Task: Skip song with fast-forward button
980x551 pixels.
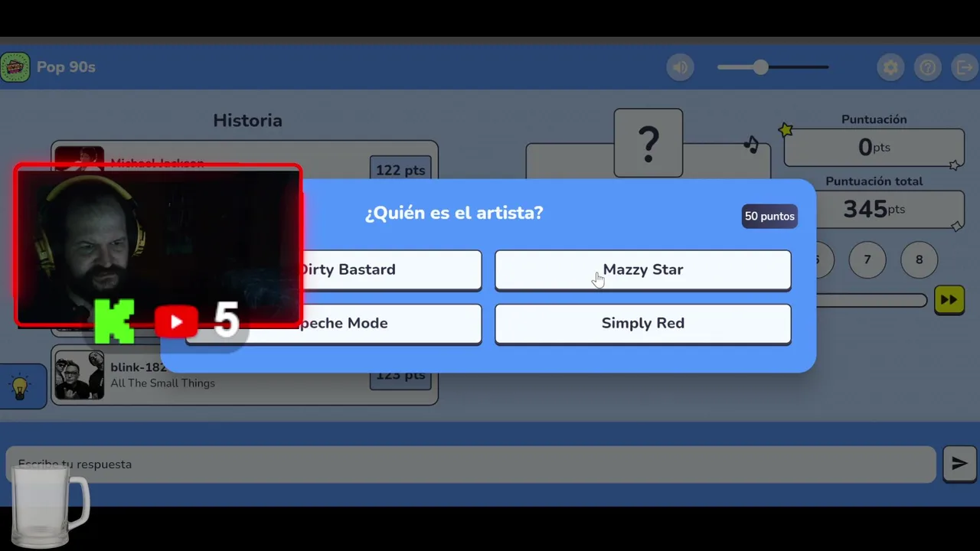Action: pyautogui.click(x=949, y=299)
